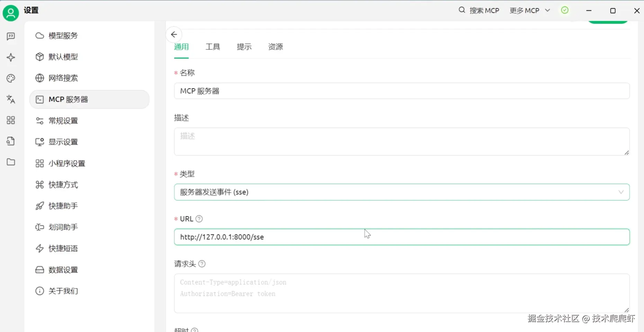Click the URL input field
This screenshot has width=644, height=332.
point(402,237)
